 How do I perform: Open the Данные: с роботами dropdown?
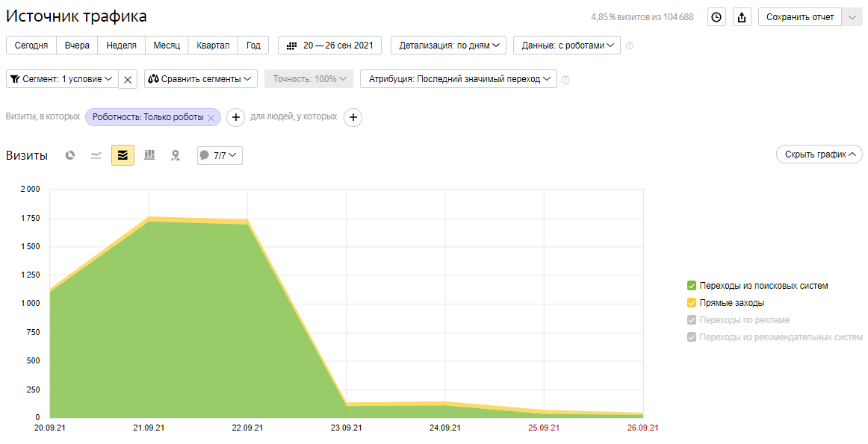click(566, 46)
